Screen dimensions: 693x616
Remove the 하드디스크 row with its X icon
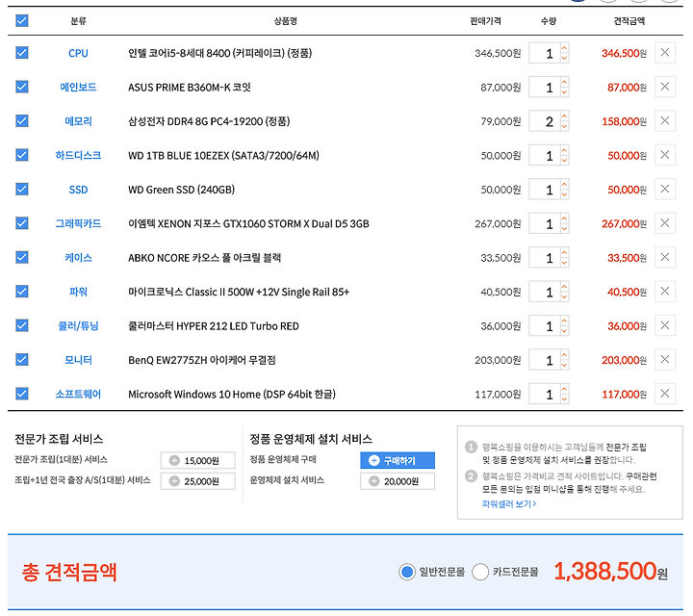665,155
